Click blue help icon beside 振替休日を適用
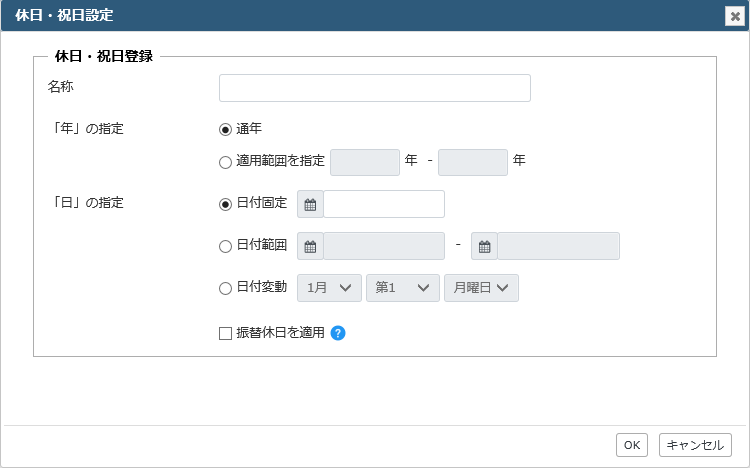This screenshot has height=471, width=752. pos(338,333)
